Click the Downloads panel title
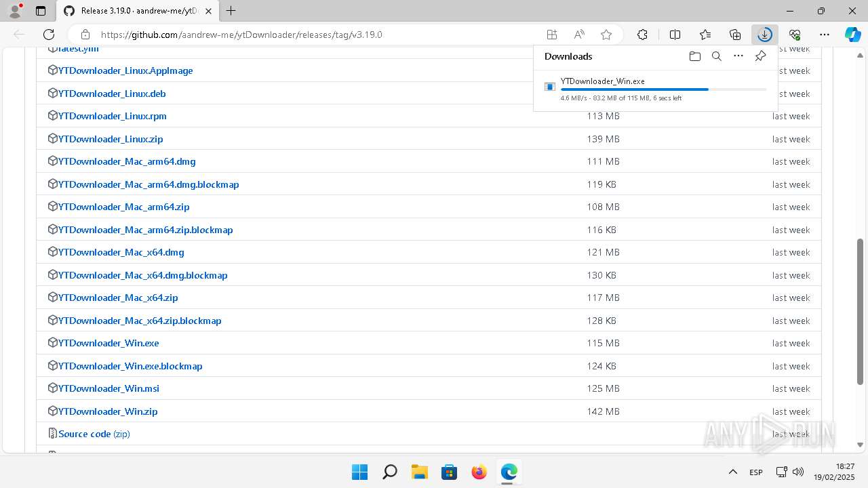Screen dimensions: 868x488 pyautogui.click(x=568, y=56)
